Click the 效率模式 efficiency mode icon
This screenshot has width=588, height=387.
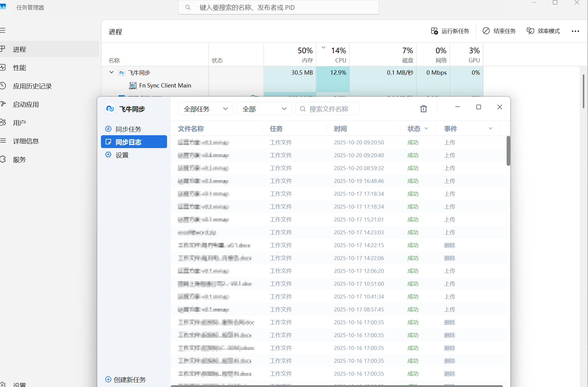click(530, 31)
